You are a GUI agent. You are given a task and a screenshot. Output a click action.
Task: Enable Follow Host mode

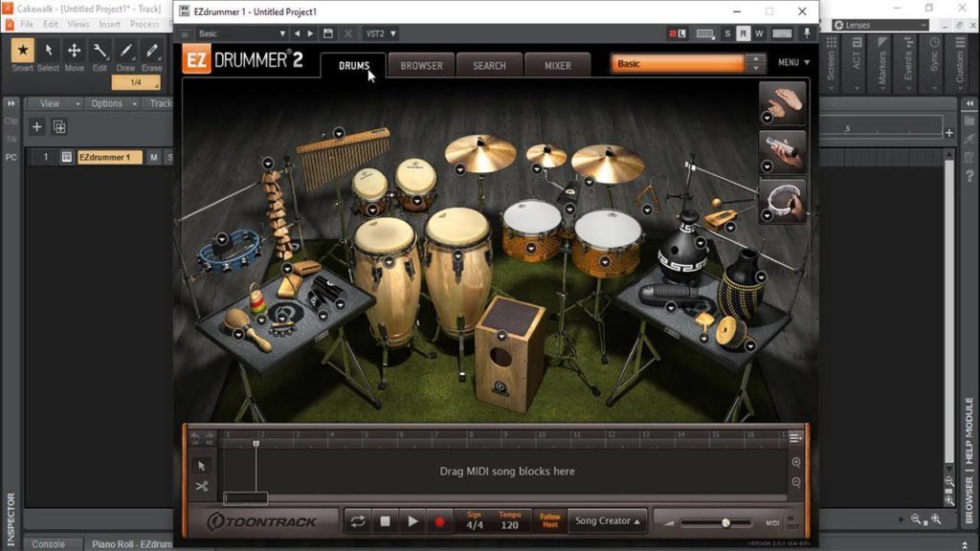click(x=550, y=521)
